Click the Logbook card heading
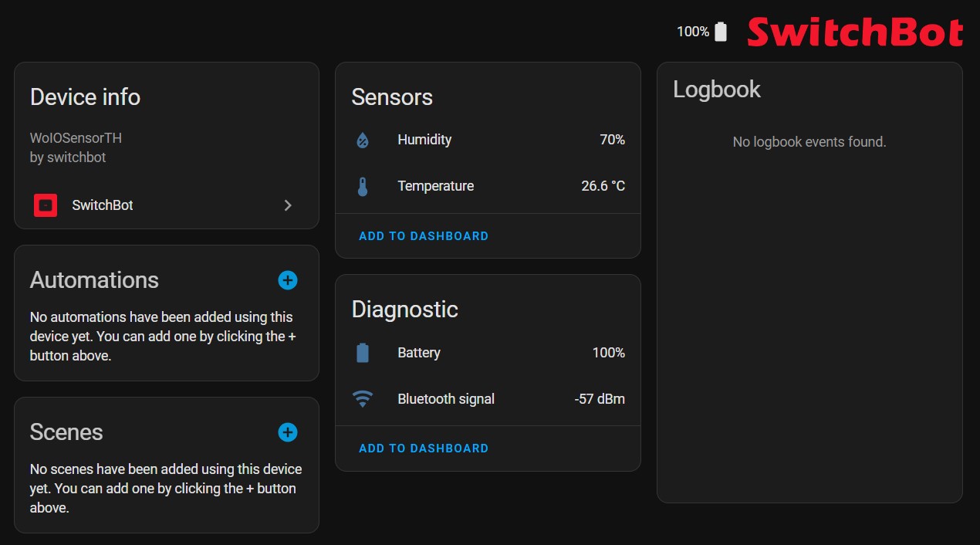980x545 pixels. tap(717, 90)
